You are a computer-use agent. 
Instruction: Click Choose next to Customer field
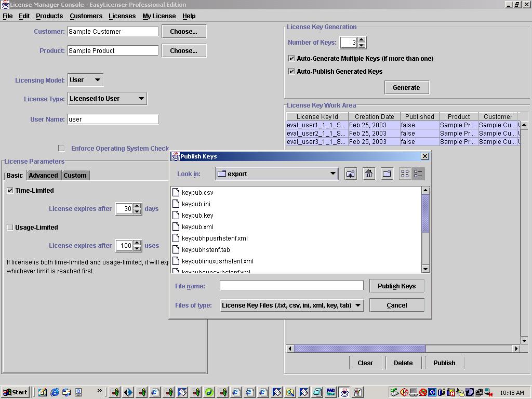[183, 32]
